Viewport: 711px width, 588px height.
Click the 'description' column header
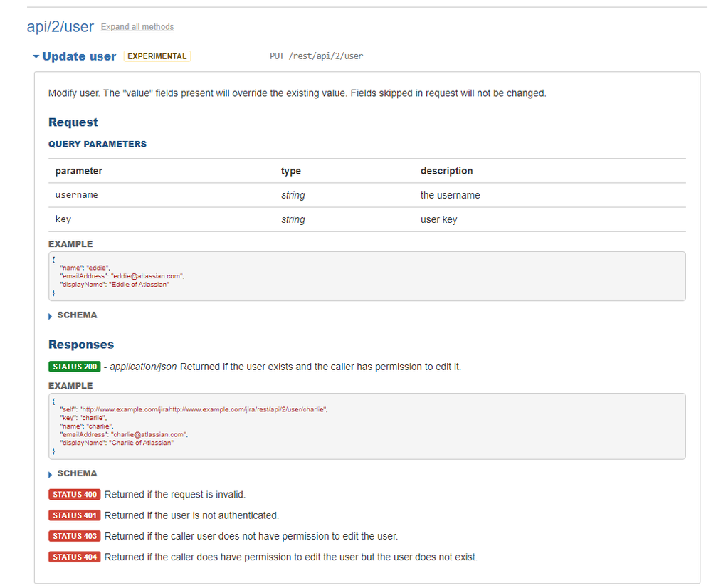click(x=446, y=171)
